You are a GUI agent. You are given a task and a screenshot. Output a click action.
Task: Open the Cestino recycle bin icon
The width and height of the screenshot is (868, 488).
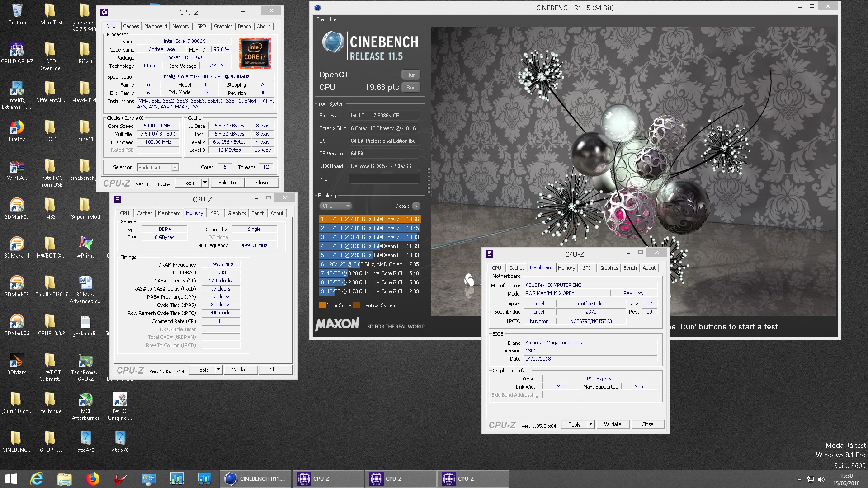click(17, 14)
